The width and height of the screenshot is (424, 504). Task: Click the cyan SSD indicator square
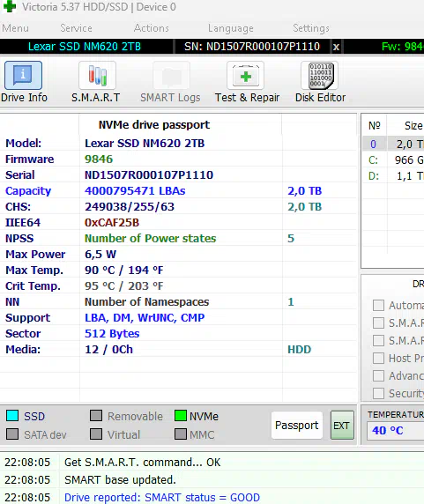click(x=12, y=415)
